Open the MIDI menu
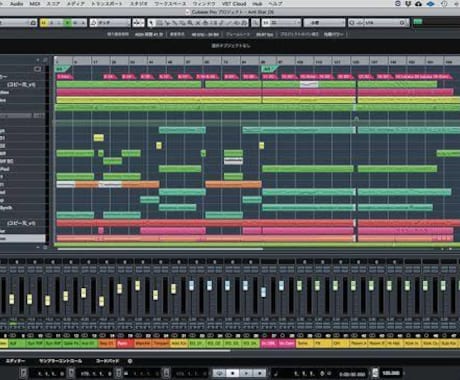This screenshot has height=380, width=460. click(x=35, y=4)
